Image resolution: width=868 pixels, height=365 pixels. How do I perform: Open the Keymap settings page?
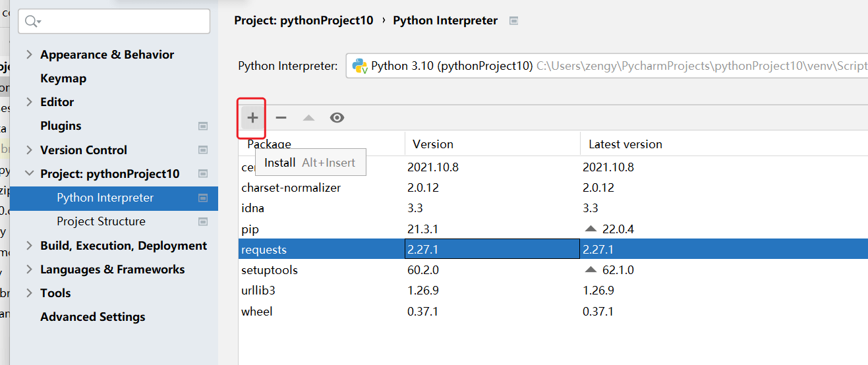[x=63, y=78]
